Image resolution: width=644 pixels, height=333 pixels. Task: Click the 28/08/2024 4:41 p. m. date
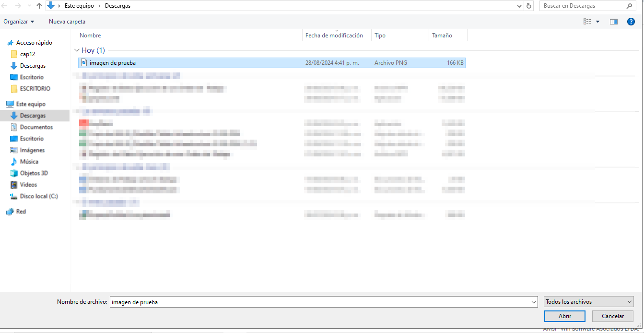pyautogui.click(x=332, y=63)
